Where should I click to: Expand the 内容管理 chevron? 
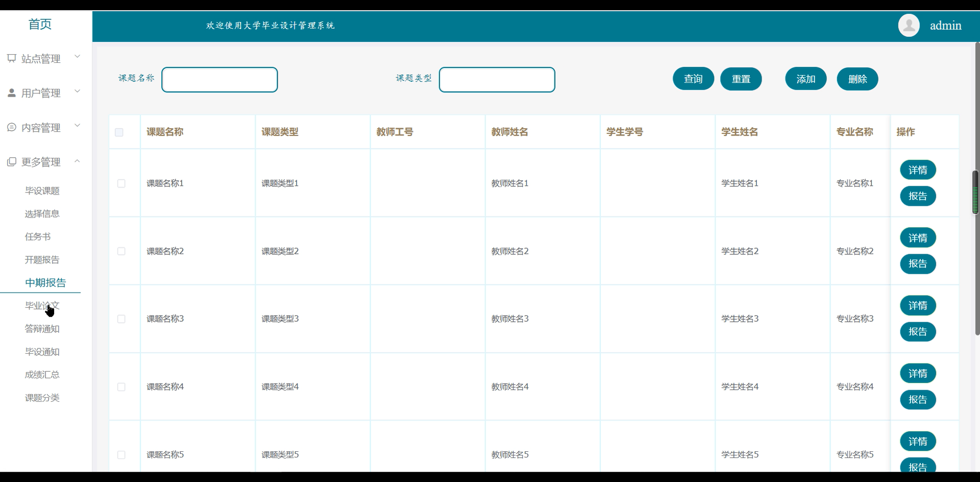(x=78, y=126)
